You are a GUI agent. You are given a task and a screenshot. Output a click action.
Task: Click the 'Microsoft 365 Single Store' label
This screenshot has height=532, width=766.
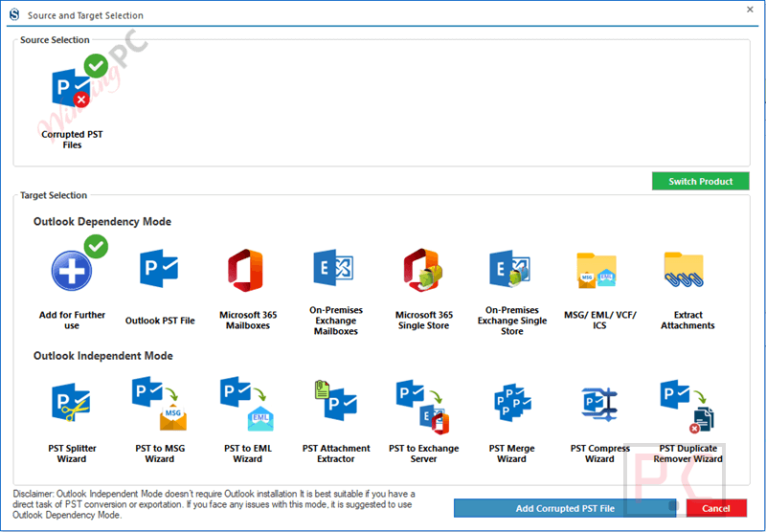pos(423,321)
